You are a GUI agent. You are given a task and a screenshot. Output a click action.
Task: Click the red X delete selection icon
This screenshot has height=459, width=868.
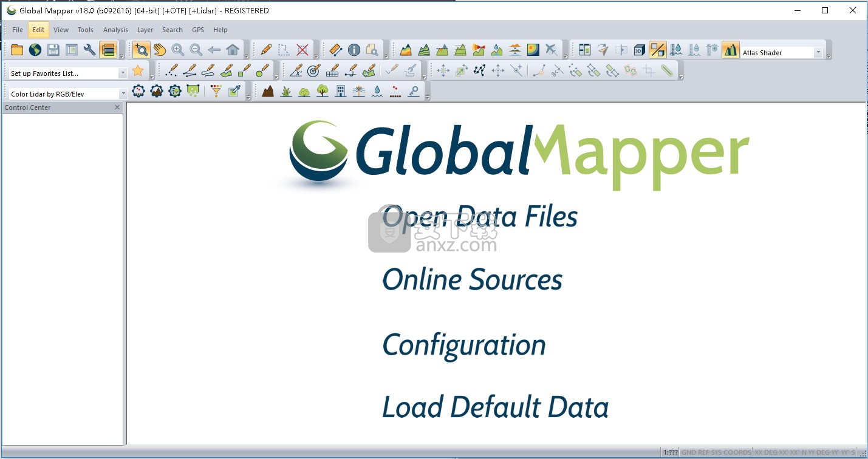(302, 50)
